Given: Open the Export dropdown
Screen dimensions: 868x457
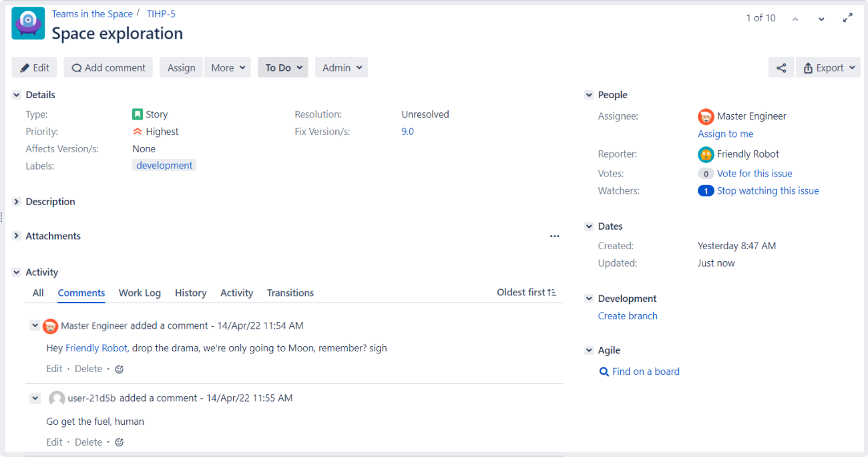Looking at the screenshot, I should [828, 67].
